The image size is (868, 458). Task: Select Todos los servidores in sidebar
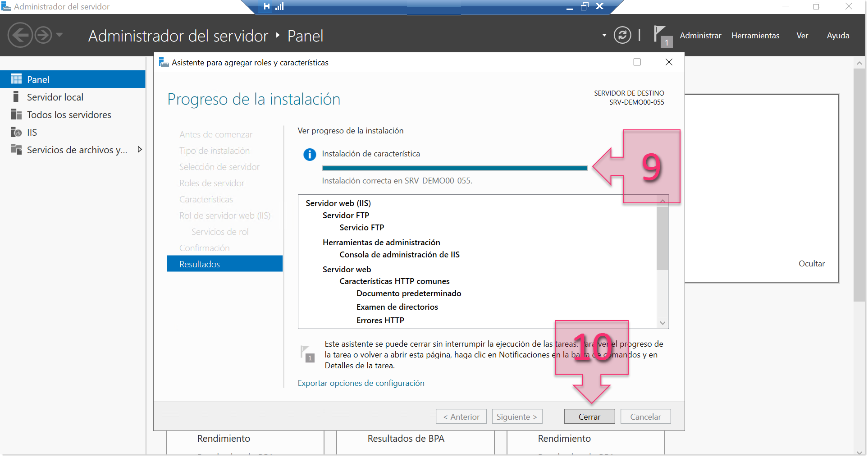click(69, 114)
